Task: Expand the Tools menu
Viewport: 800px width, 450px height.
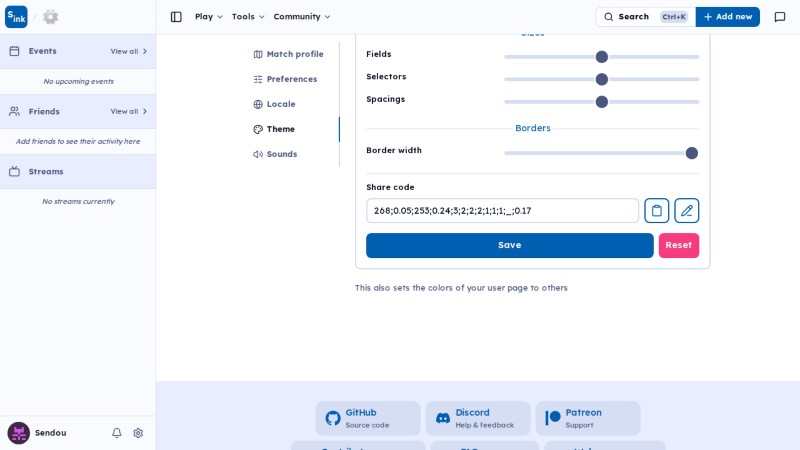Action: coord(248,17)
